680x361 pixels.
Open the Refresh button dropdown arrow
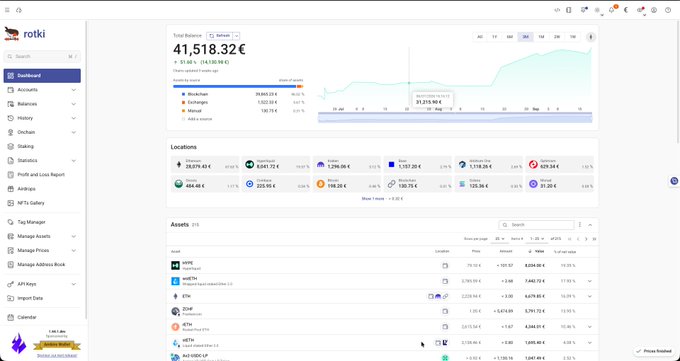point(236,36)
